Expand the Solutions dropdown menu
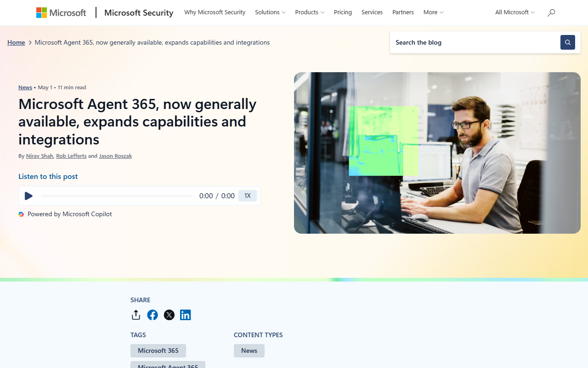Screen dimensions: 588x368 click(x=270, y=12)
